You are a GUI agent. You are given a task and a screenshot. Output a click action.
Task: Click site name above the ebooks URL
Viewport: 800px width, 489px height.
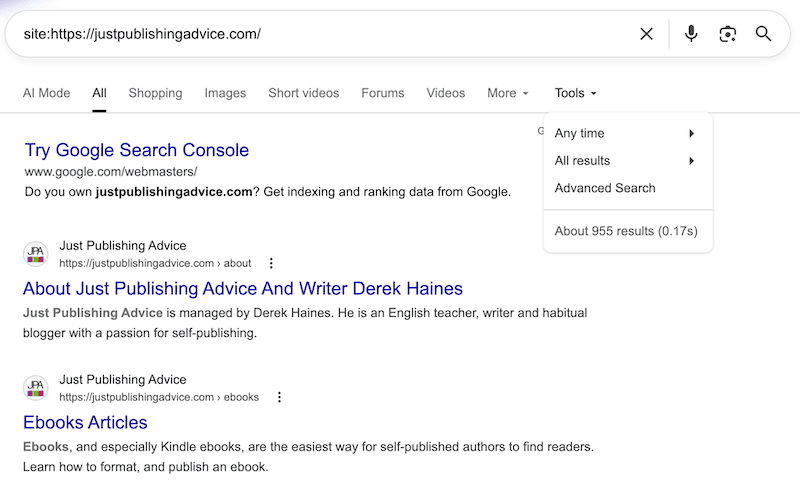[123, 380]
